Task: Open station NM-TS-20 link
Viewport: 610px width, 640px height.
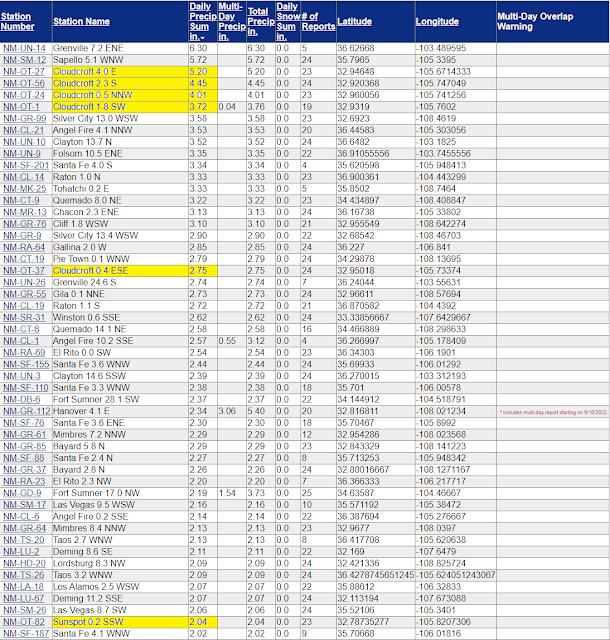Action: pos(23,540)
